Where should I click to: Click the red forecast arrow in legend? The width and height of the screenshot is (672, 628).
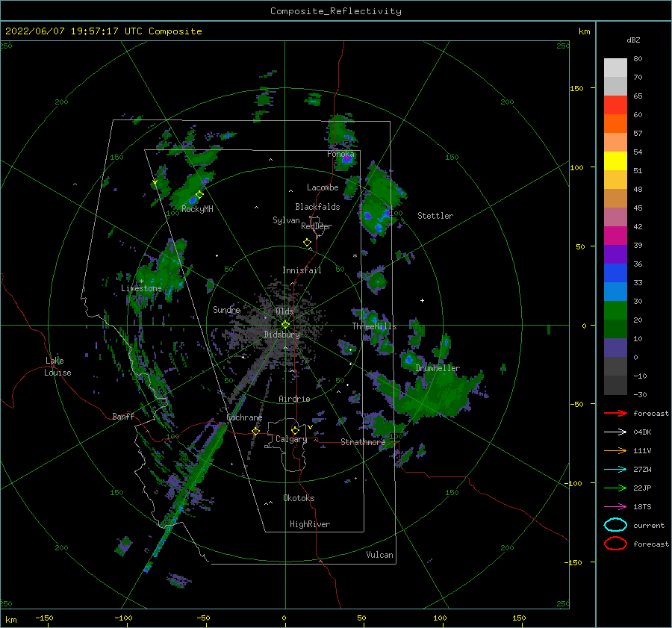point(615,413)
